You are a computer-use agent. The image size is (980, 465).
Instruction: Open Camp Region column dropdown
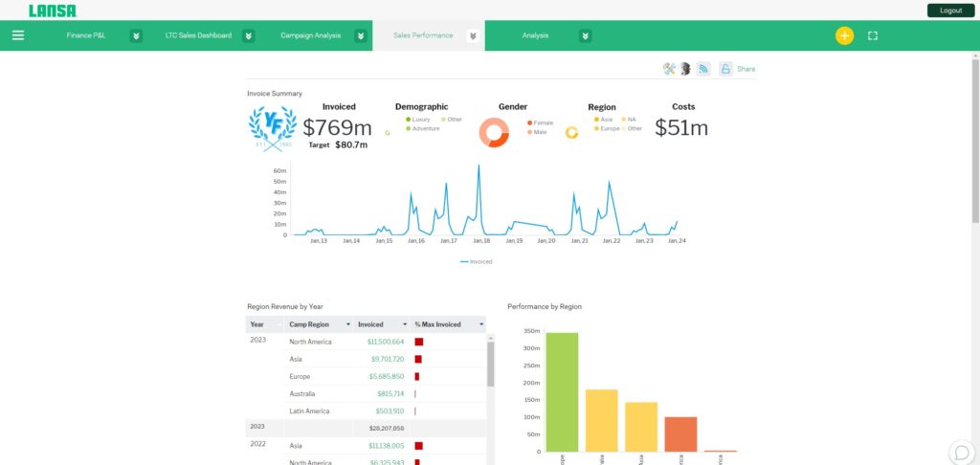(348, 325)
